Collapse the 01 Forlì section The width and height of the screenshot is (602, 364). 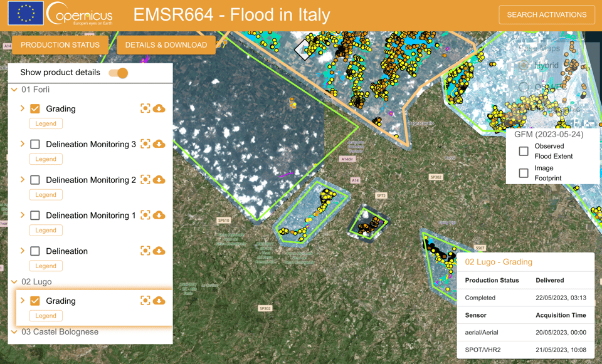coord(14,90)
